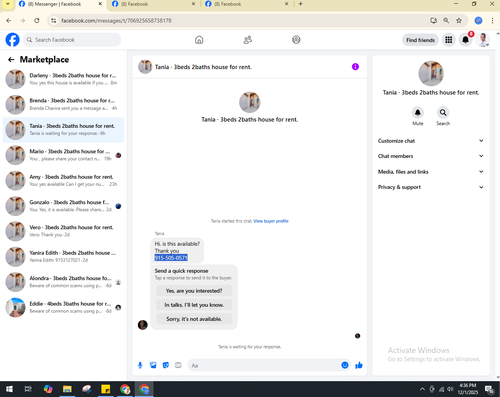Open Brenda house for rent conversation
The image size is (500, 397).
point(63,104)
